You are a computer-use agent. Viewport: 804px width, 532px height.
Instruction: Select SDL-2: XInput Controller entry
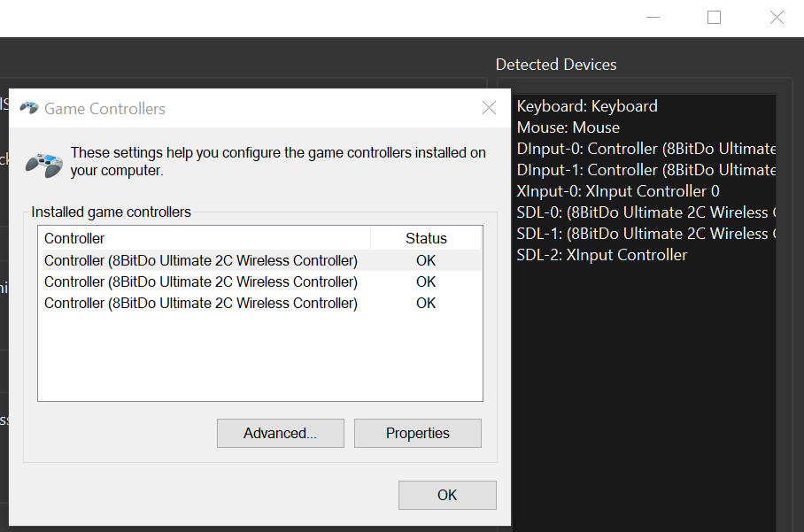coord(601,255)
